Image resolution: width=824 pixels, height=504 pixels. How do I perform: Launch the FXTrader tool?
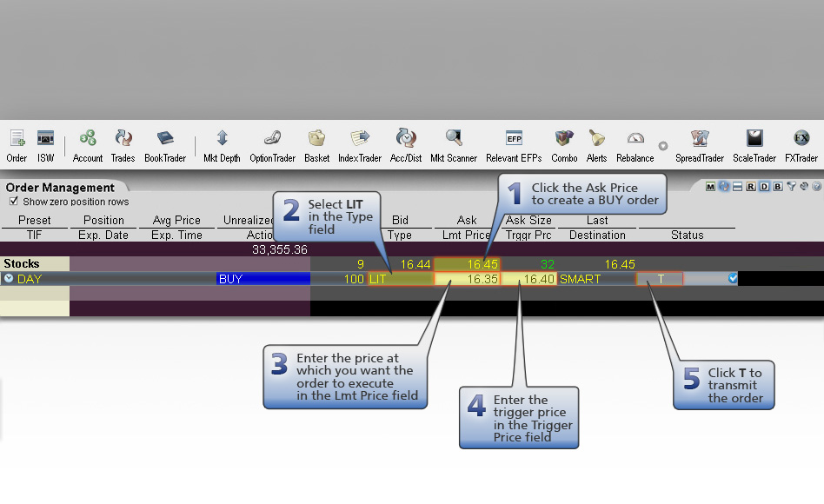[x=801, y=146]
